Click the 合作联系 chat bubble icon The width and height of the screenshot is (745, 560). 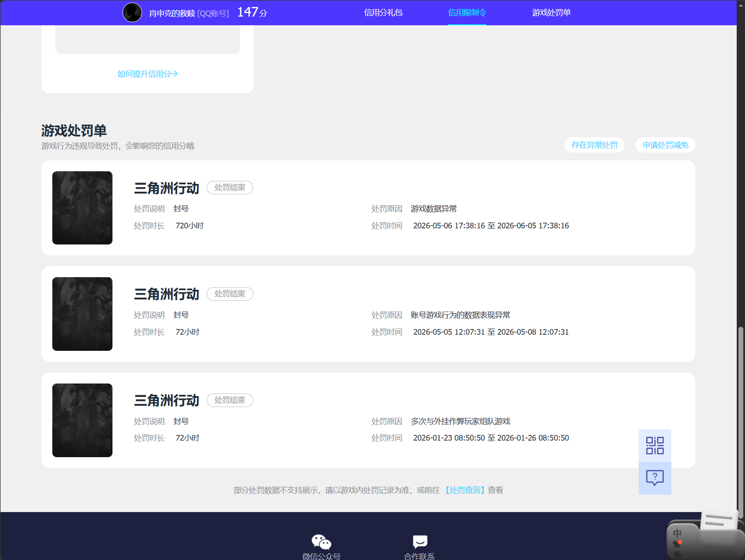click(x=420, y=542)
